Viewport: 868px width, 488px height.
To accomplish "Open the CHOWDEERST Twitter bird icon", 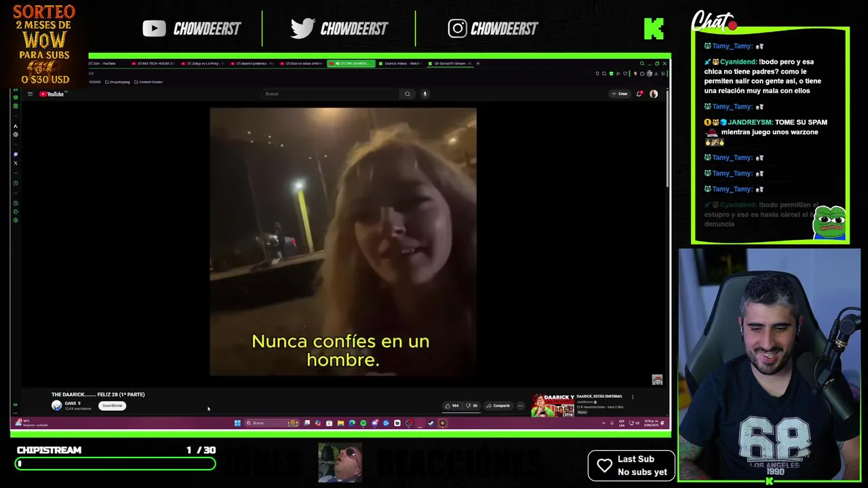I will click(x=302, y=28).
